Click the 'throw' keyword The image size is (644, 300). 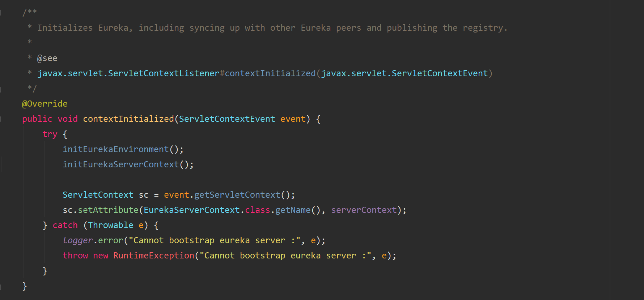coord(75,256)
